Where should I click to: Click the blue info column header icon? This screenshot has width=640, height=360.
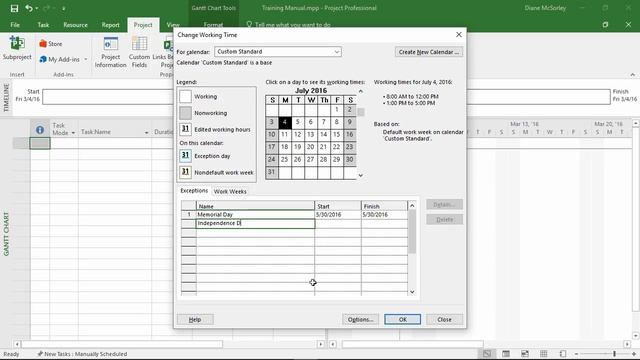pyautogui.click(x=40, y=130)
